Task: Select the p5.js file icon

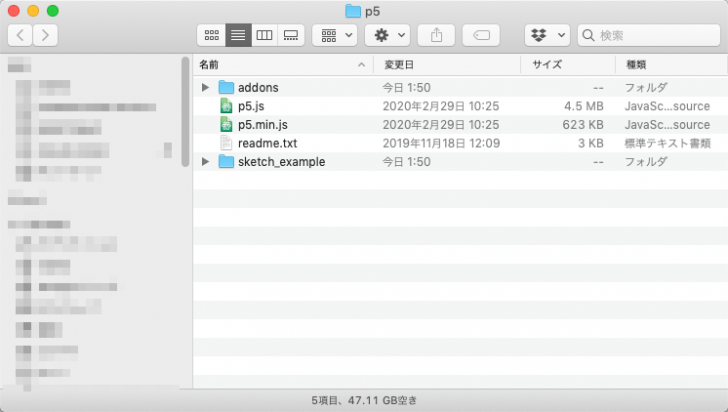Action: click(x=226, y=106)
